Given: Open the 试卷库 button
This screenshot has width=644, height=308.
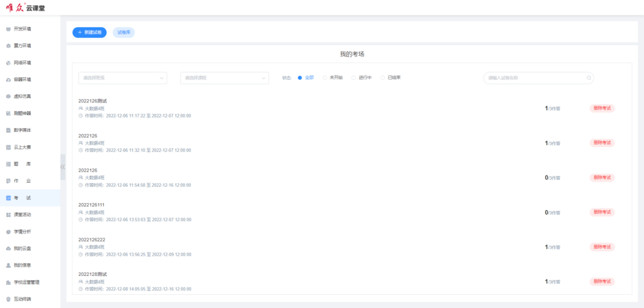Looking at the screenshot, I should click(x=124, y=32).
